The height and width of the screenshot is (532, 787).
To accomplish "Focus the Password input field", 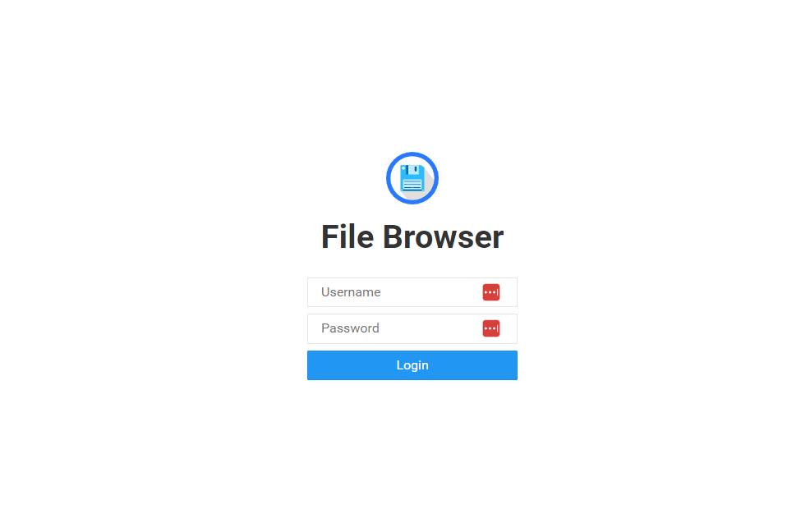I will point(412,328).
